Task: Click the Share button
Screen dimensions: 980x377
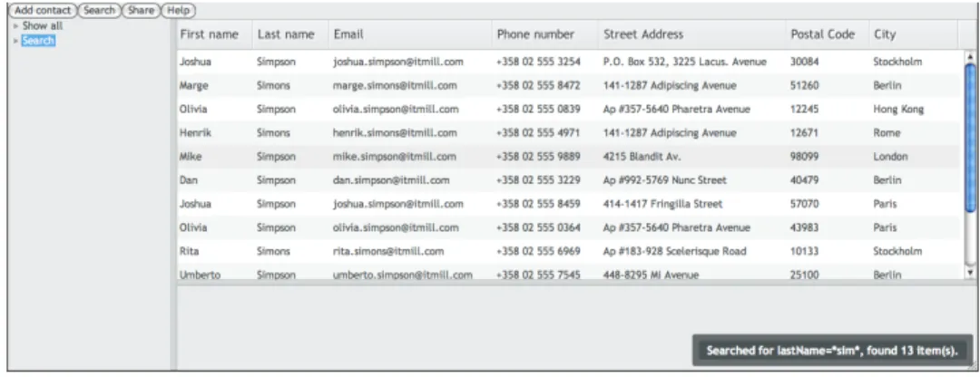Action: (142, 11)
